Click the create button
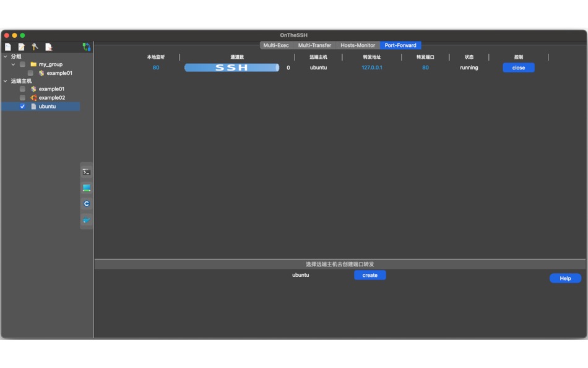Viewport: 588px width, 368px height. coord(370,275)
